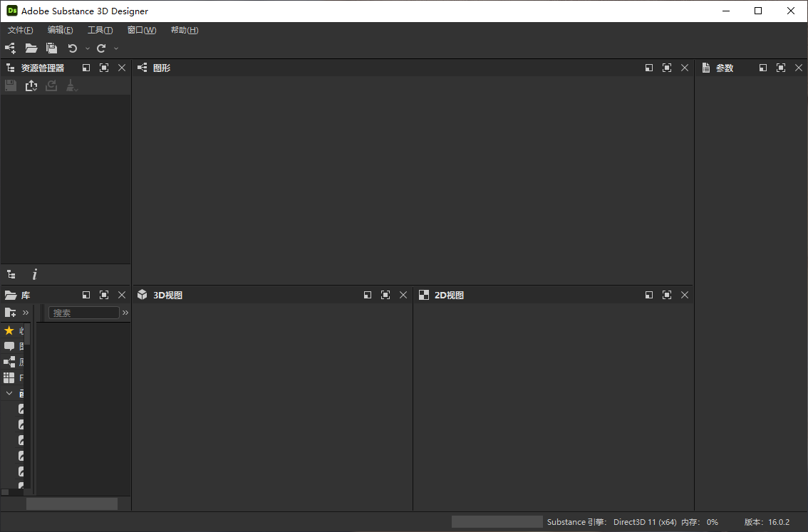Click the slider bar at library bottom
This screenshot has height=532, width=808.
(72, 504)
